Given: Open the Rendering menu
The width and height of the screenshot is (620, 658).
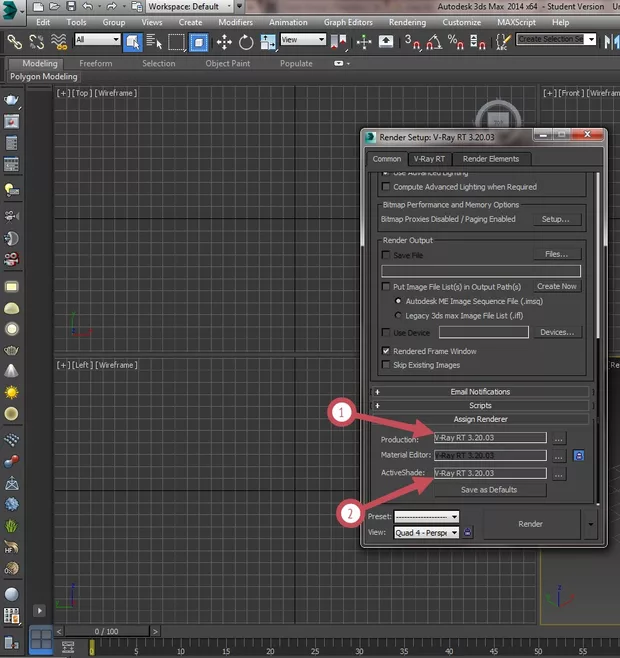Looking at the screenshot, I should [x=407, y=22].
